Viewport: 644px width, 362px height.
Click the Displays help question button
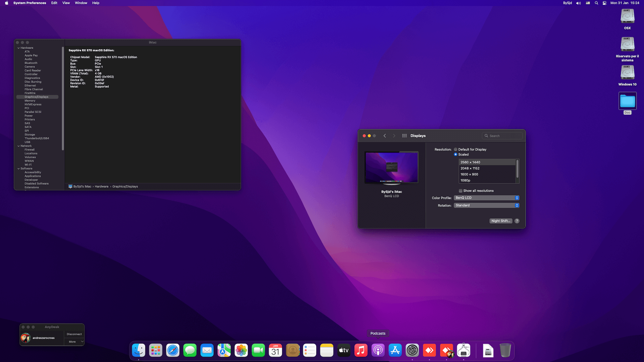coord(517,221)
